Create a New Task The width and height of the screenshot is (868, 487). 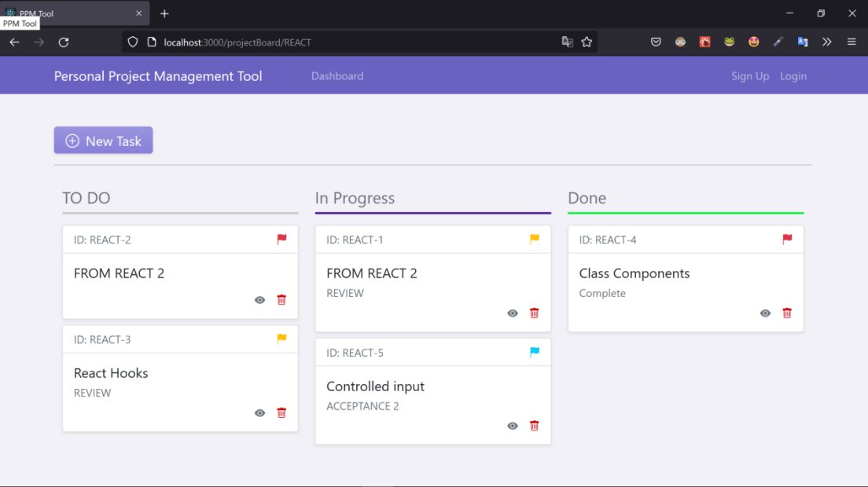104,141
